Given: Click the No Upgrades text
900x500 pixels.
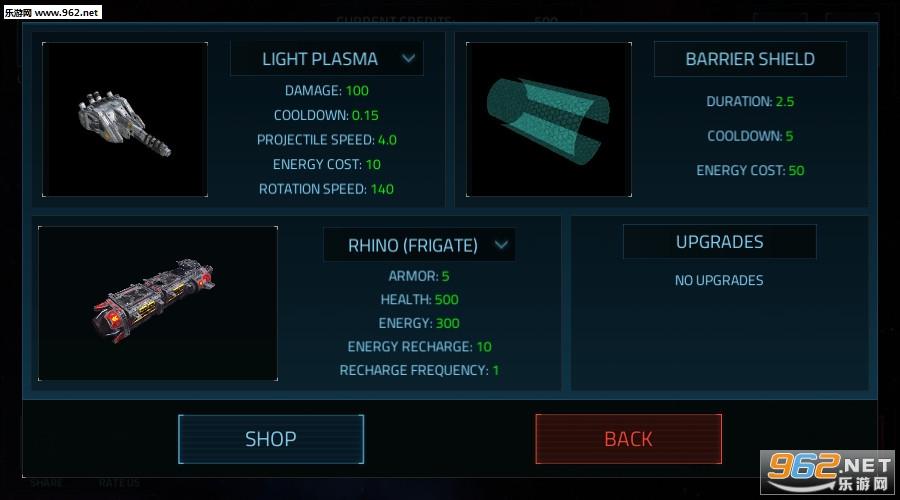Looking at the screenshot, I should (719, 280).
